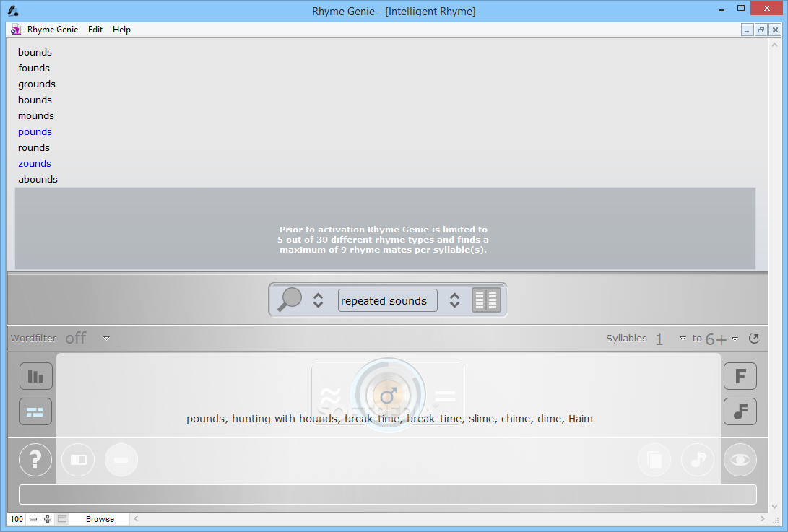Viewport: 788px width, 532px height.
Task: Click the horizontal scrollbar right arrow
Action: click(763, 519)
